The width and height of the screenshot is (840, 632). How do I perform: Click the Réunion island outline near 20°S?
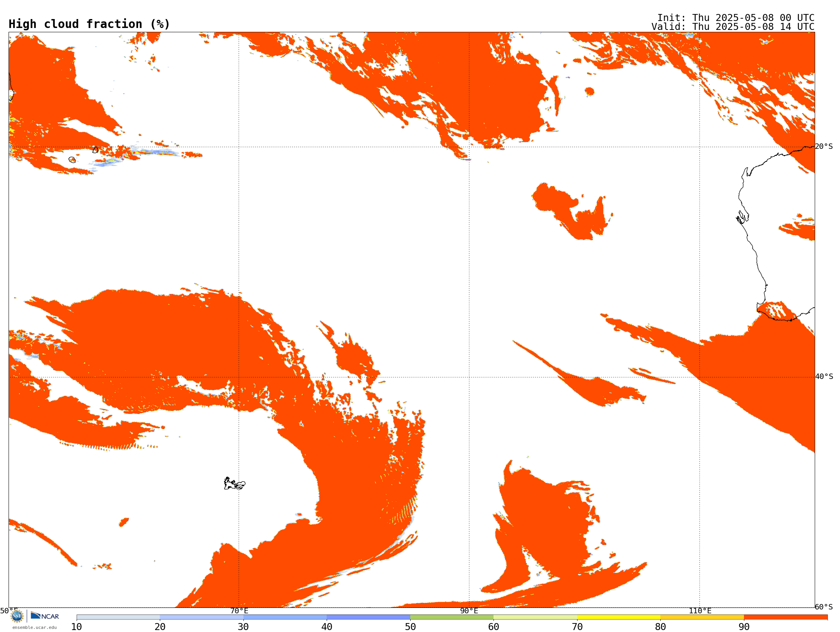72,160
